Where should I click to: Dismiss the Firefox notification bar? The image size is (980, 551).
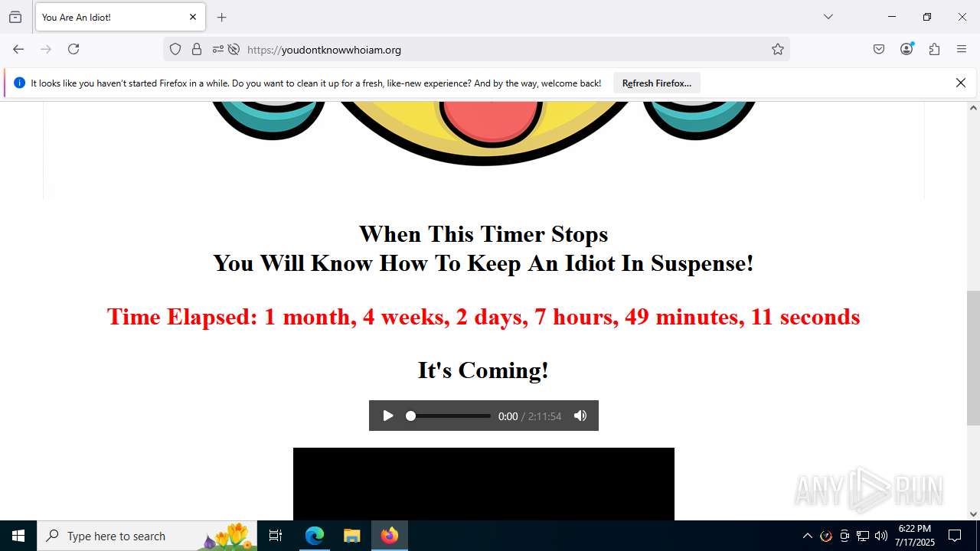click(960, 83)
